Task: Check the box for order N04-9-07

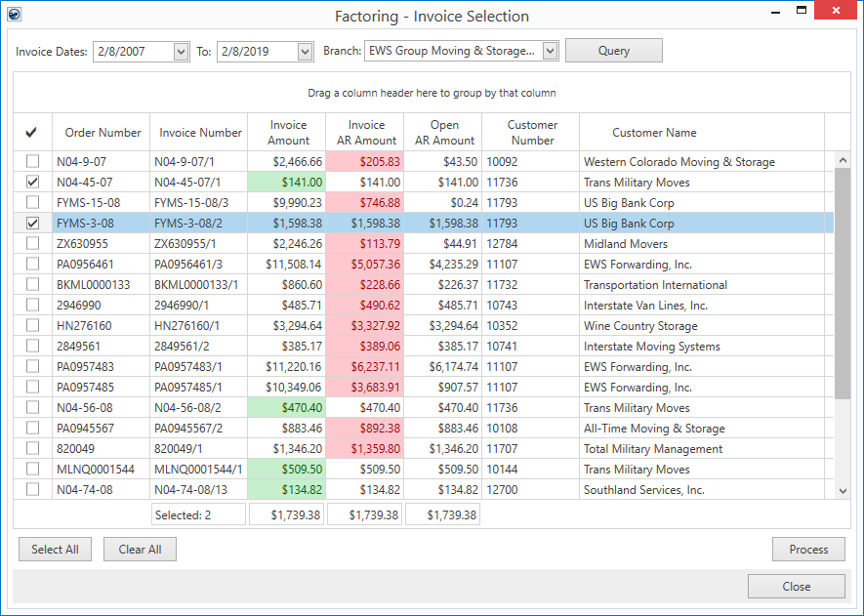Action: (33, 162)
